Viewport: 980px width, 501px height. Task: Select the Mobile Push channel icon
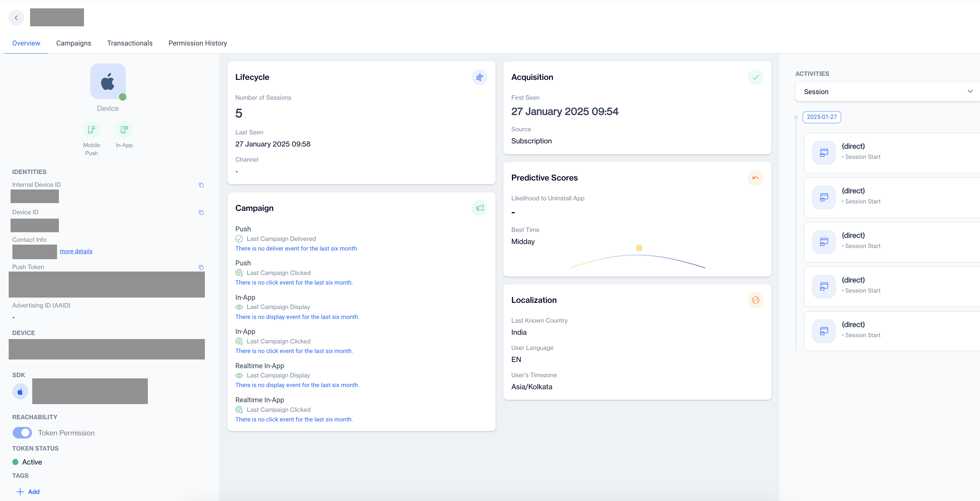pyautogui.click(x=92, y=130)
